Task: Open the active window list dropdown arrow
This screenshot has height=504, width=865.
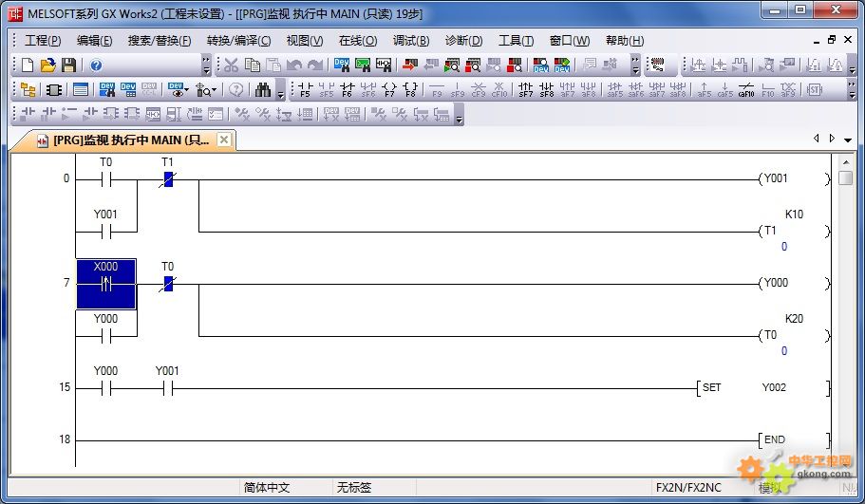Action: [848, 140]
